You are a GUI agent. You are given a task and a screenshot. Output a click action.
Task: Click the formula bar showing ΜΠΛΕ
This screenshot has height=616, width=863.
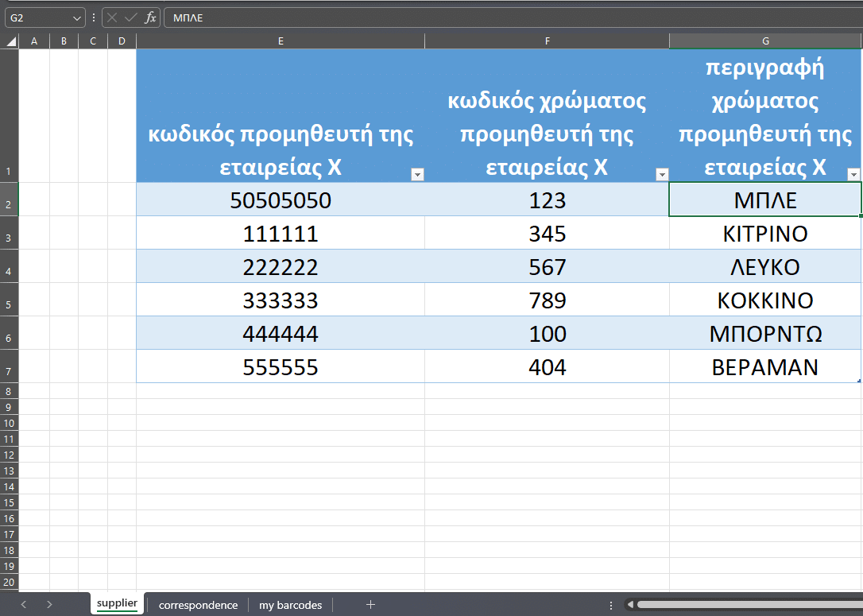[509, 17]
